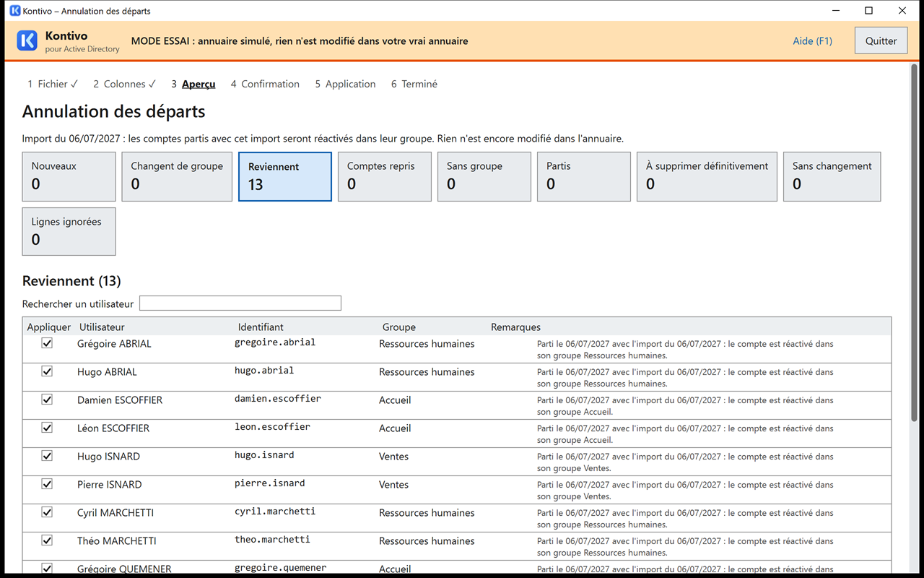Select the Sans groupe card

coord(484,176)
